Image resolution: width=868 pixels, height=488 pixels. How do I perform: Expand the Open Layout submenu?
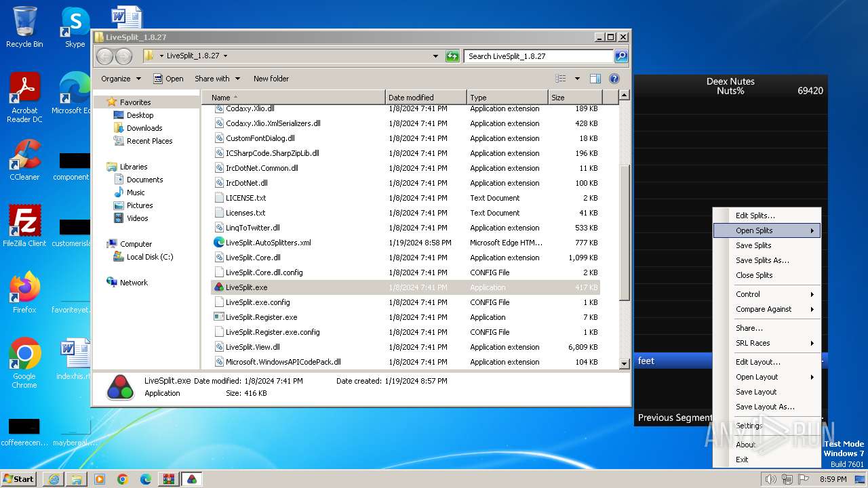(767, 377)
